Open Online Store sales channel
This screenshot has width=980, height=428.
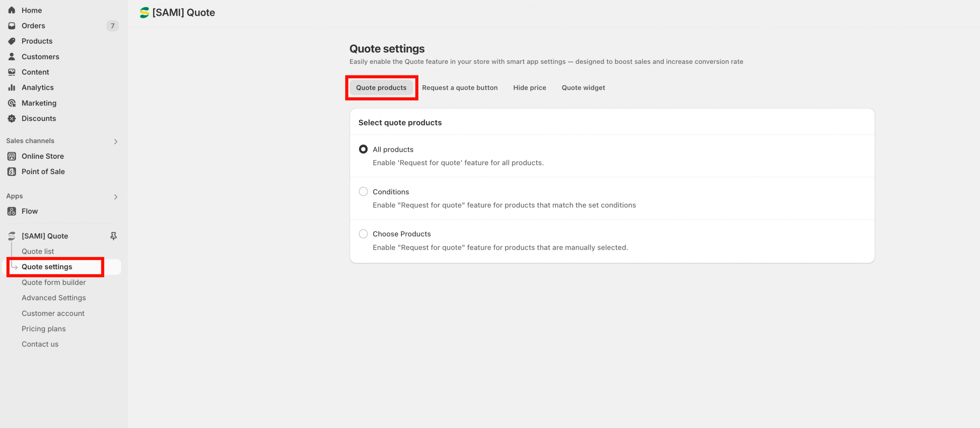[43, 156]
